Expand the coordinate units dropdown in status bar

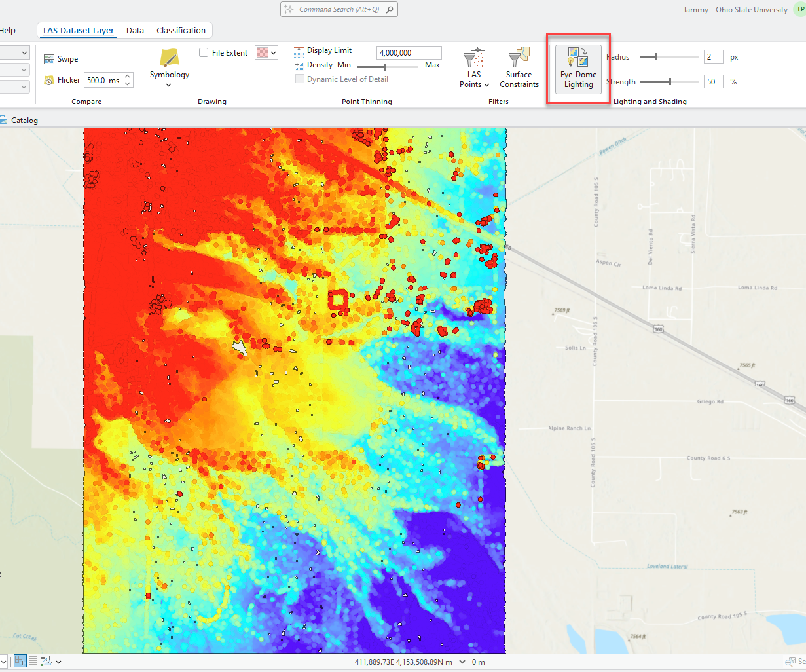click(462, 662)
